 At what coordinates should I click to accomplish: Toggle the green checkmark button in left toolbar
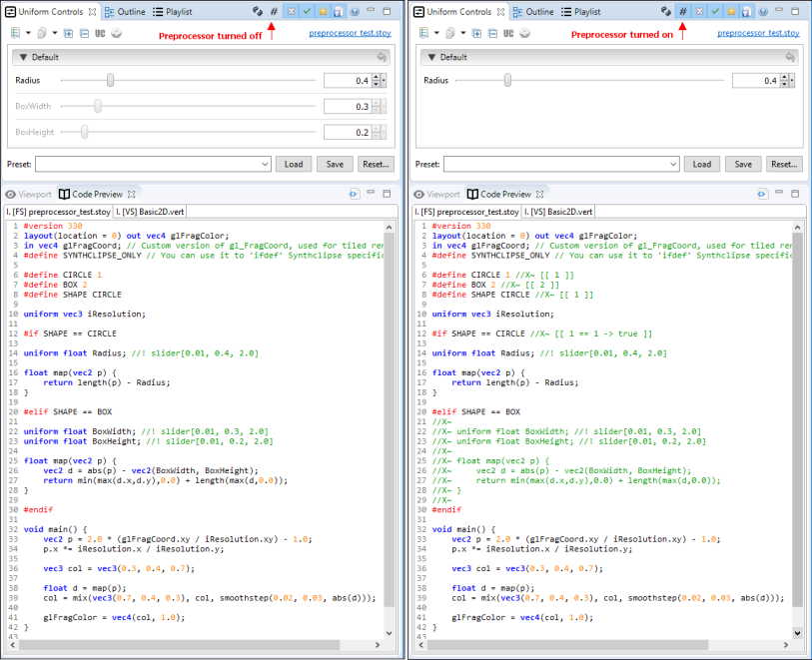[x=307, y=12]
